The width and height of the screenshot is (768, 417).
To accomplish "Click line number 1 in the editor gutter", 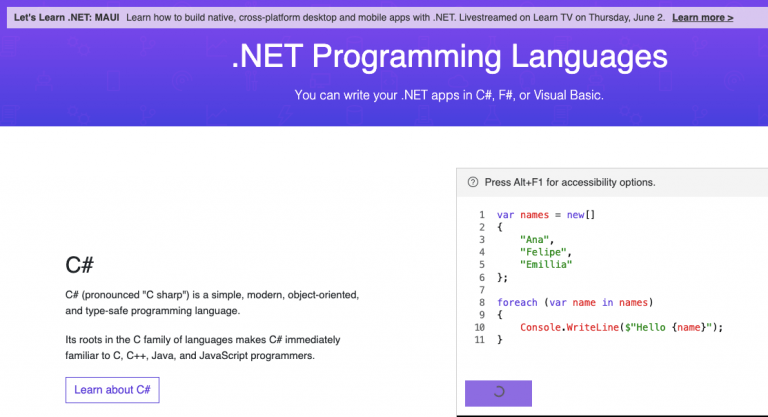I will (481, 215).
